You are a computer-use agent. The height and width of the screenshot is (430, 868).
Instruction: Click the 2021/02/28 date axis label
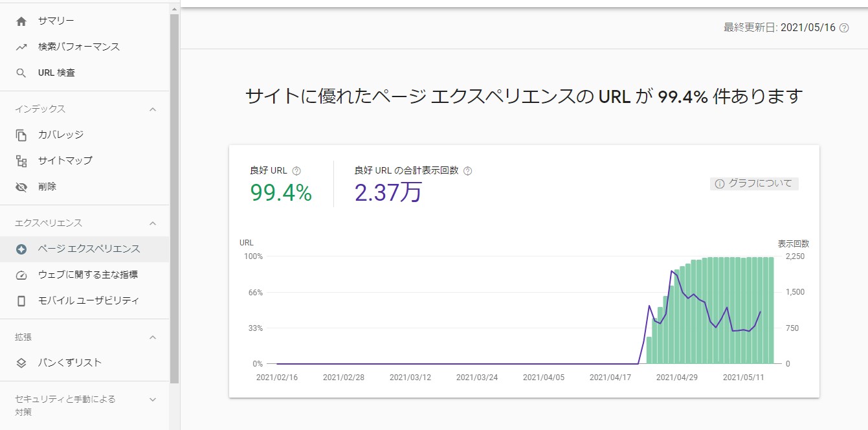point(344,377)
